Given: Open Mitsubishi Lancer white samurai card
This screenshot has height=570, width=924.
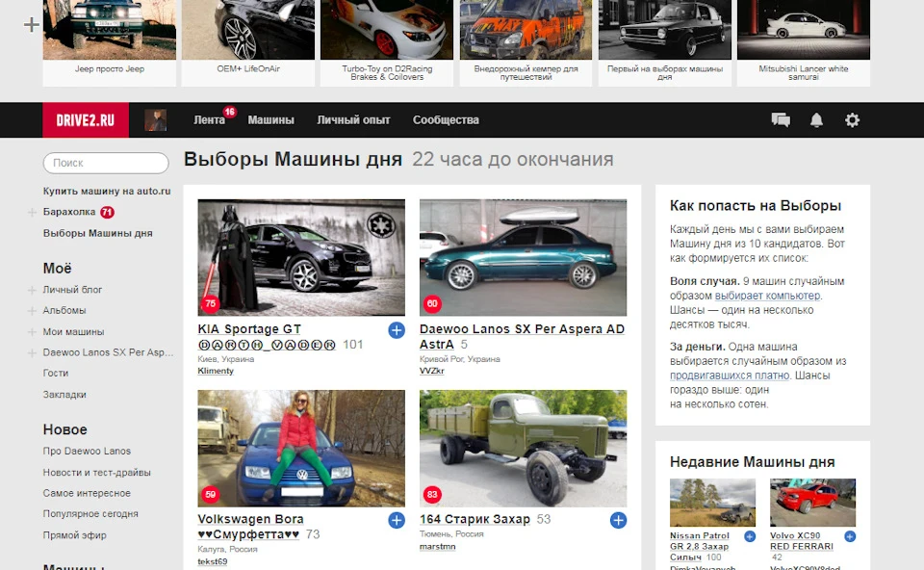Looking at the screenshot, I should [804, 42].
